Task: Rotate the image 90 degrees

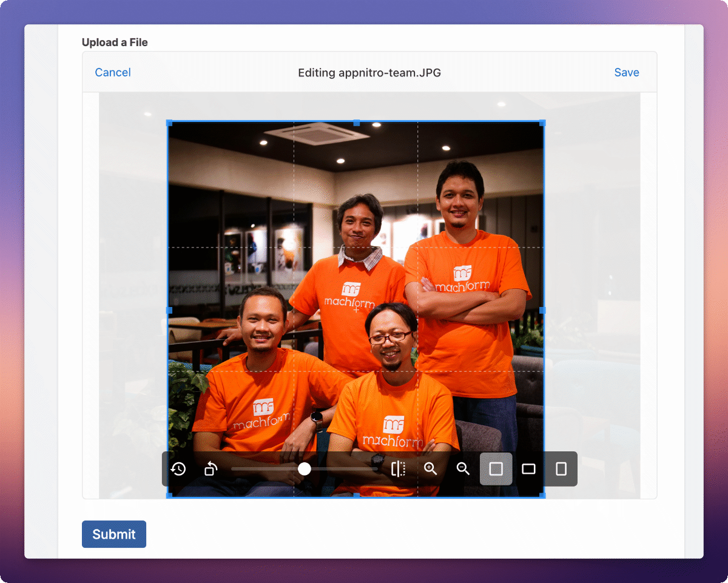Action: click(x=211, y=469)
